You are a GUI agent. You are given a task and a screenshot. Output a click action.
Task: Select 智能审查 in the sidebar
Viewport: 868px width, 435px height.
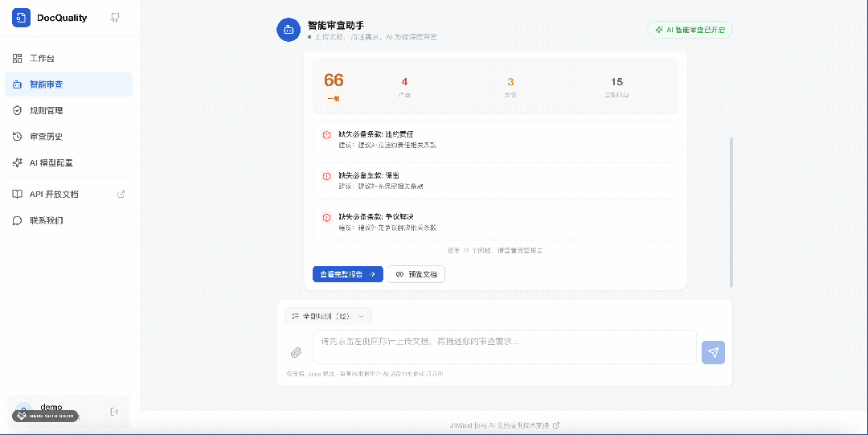click(68, 84)
